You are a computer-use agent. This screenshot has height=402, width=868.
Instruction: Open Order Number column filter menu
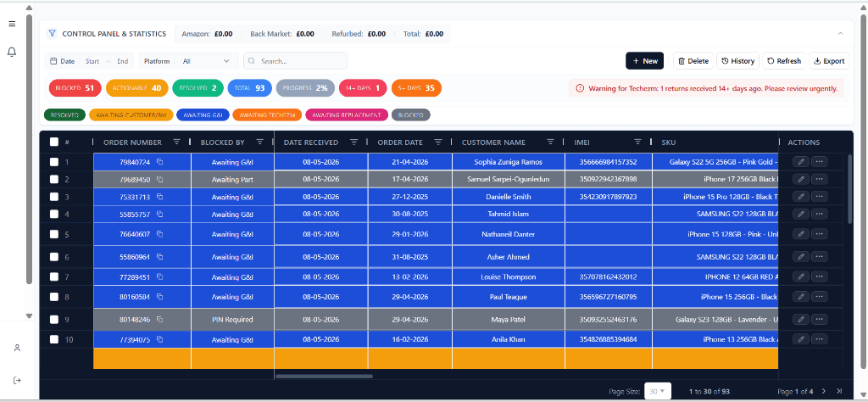(x=176, y=142)
